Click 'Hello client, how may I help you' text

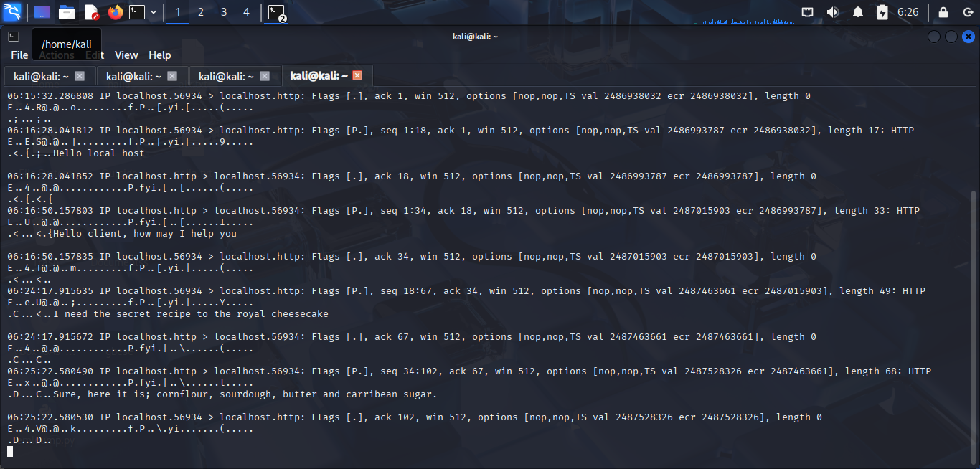[x=145, y=233]
